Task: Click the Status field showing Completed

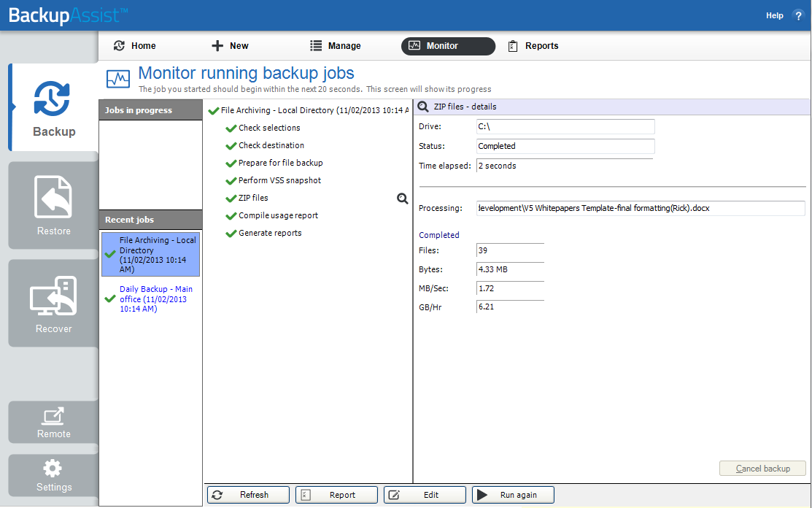Action: pos(565,146)
